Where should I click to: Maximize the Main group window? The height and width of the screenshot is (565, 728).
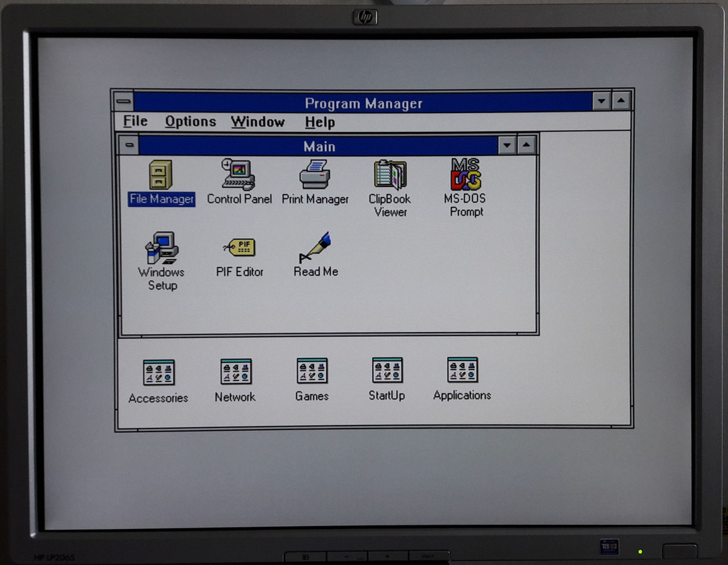pyautogui.click(x=527, y=145)
